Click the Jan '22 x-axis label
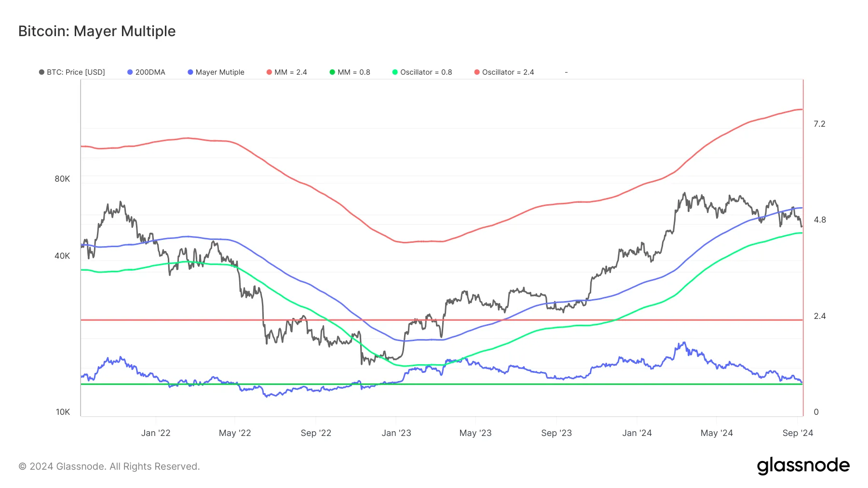The image size is (868, 488). 156,433
